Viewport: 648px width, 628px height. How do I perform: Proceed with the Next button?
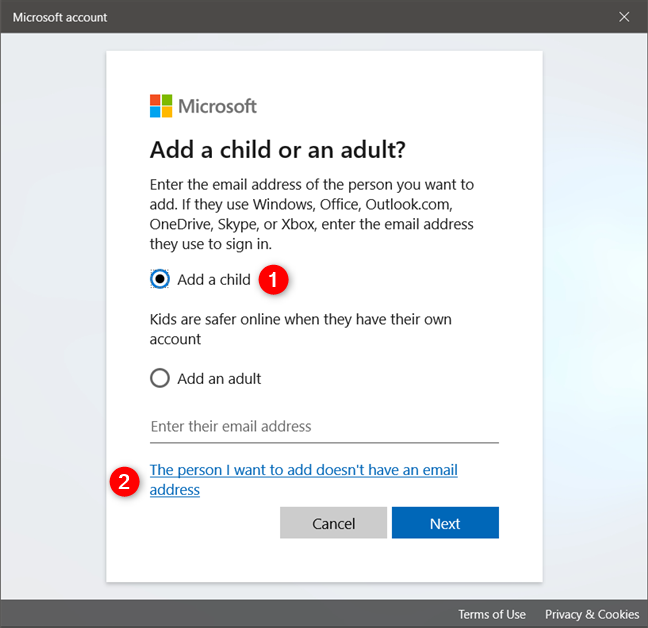pos(445,523)
